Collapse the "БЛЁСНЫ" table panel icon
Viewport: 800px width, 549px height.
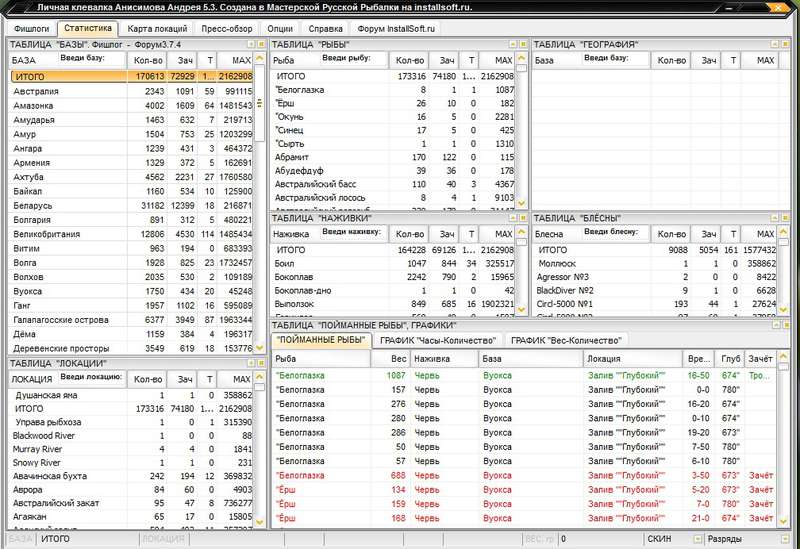tap(775, 218)
